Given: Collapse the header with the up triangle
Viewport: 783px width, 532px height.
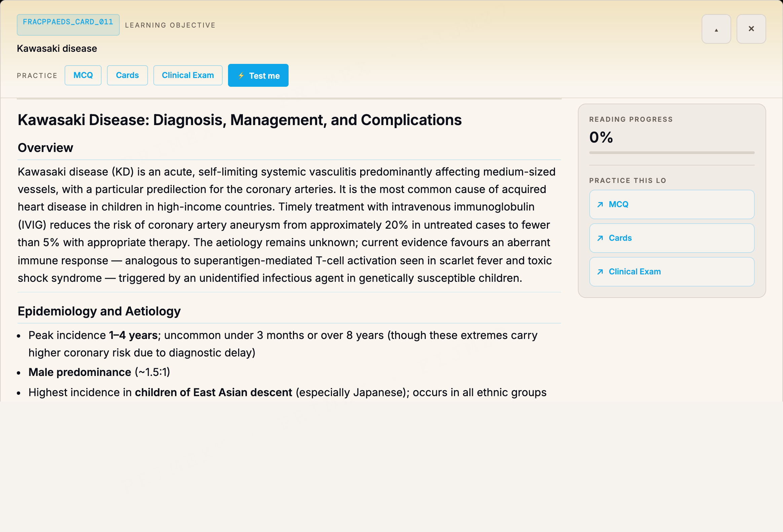Looking at the screenshot, I should click(716, 29).
